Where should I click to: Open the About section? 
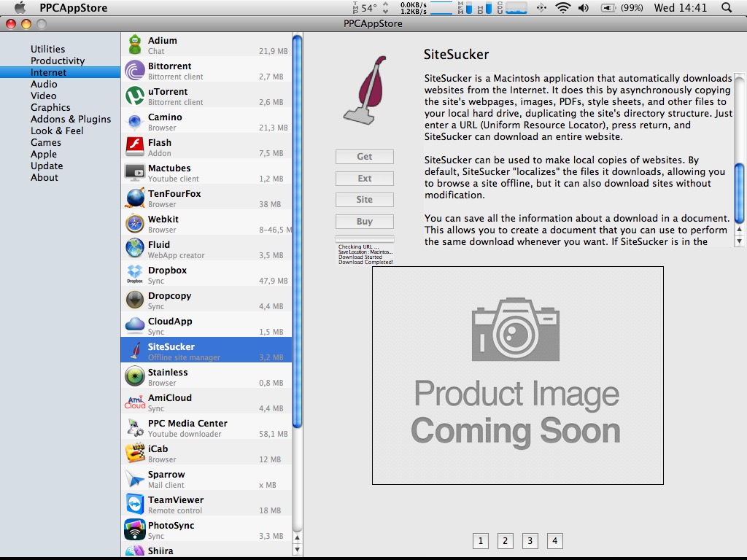(44, 177)
